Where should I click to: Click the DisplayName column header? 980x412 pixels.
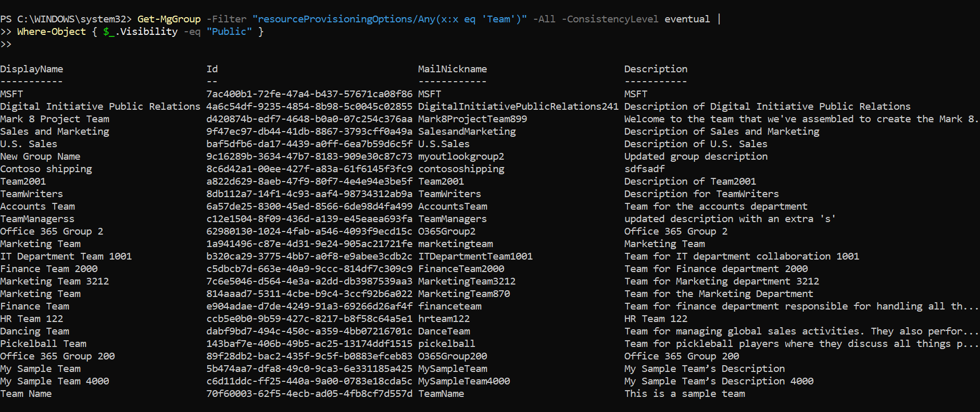coord(32,69)
